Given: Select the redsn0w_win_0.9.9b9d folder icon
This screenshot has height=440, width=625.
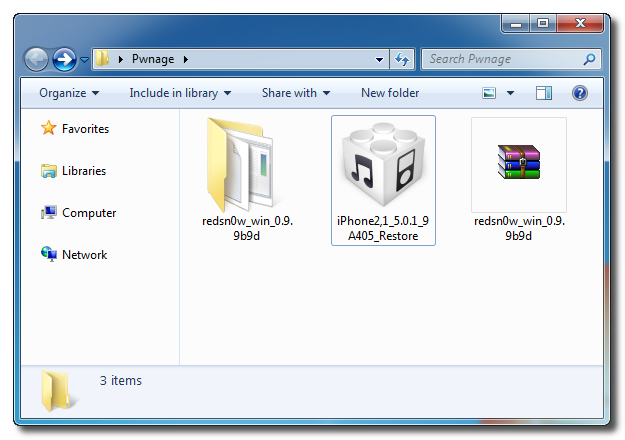Looking at the screenshot, I should coord(242,165).
